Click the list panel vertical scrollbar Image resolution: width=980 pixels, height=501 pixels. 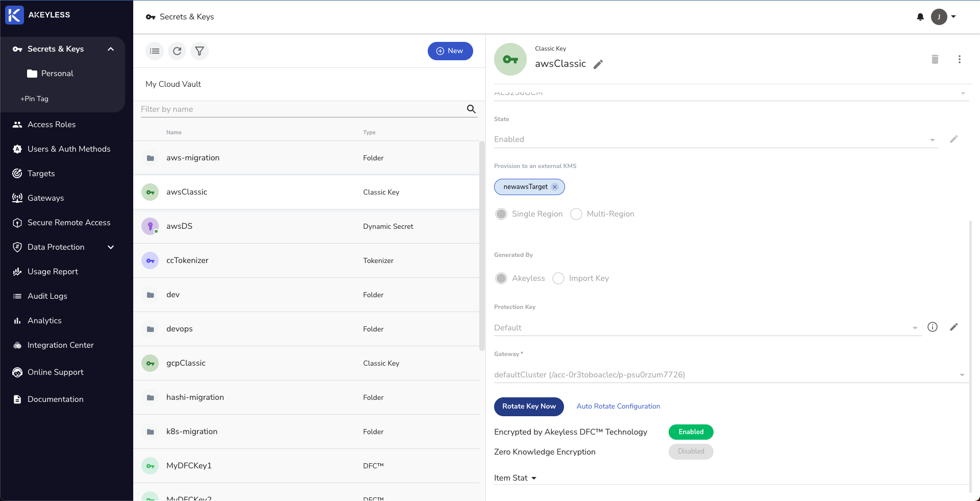[481, 246]
